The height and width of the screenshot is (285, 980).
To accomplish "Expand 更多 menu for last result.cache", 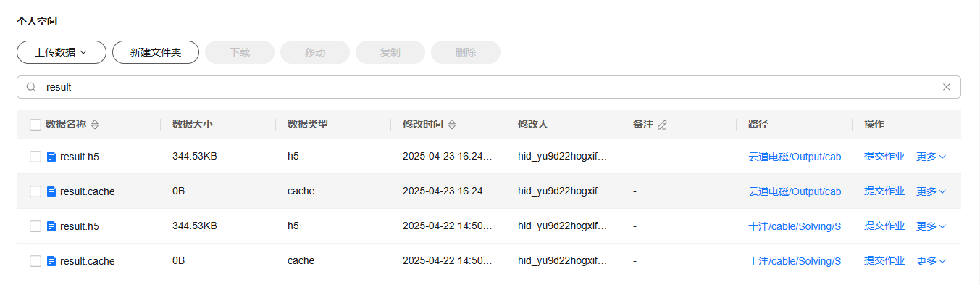I will click(931, 261).
